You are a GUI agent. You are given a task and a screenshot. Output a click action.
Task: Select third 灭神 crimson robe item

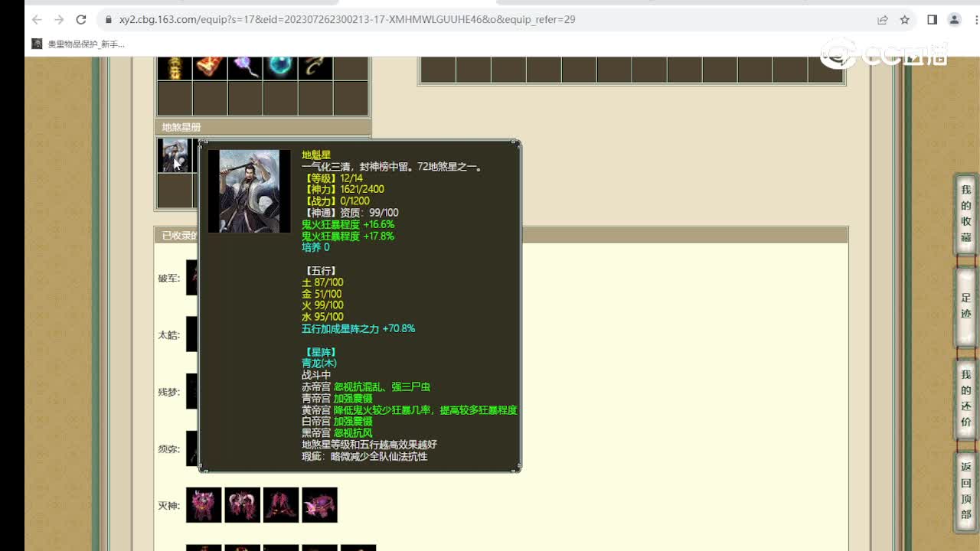281,505
